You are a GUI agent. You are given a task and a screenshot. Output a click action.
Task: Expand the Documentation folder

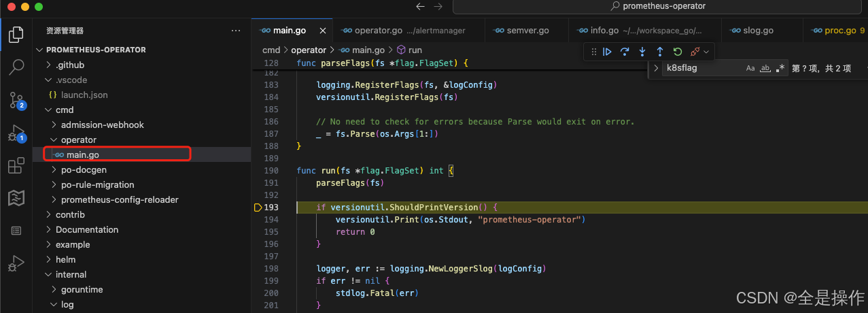click(141, 229)
